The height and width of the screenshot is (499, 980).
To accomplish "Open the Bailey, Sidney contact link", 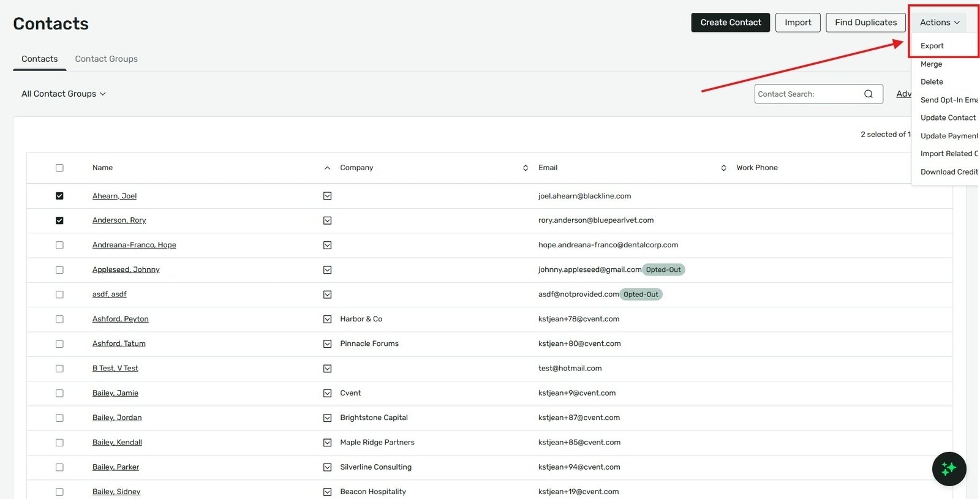I will click(x=116, y=492).
